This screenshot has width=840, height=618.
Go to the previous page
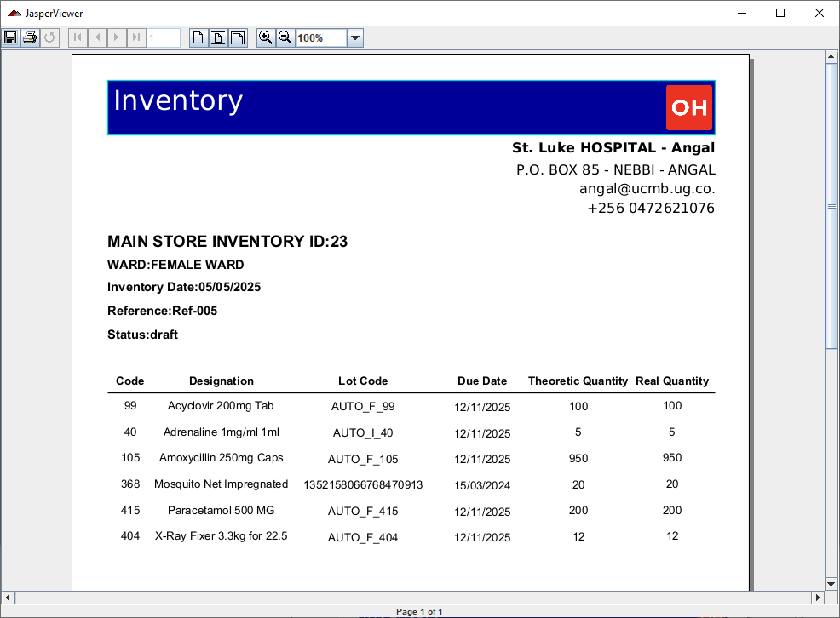[96, 37]
